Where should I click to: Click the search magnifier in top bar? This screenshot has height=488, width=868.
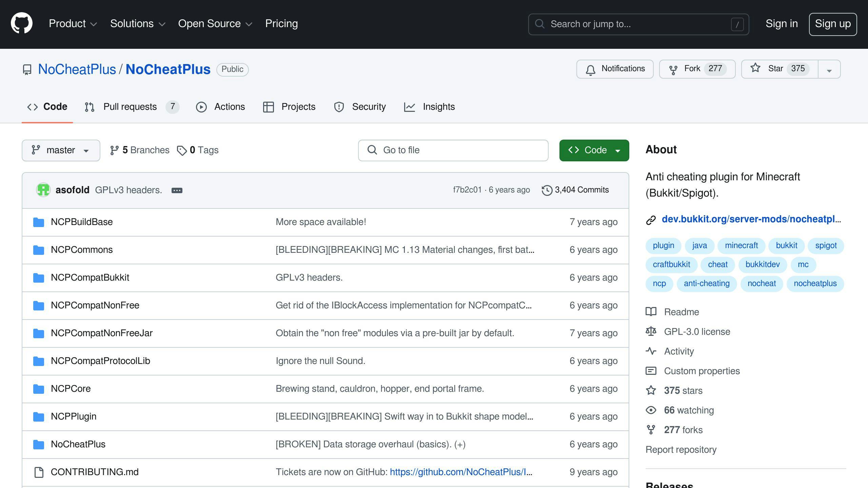tap(539, 24)
